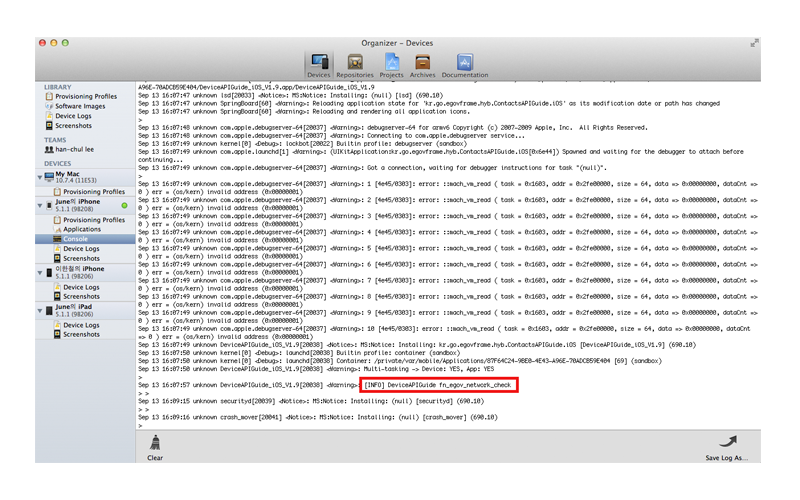Select the Console item in sidebar
800x500 pixels.
point(76,239)
